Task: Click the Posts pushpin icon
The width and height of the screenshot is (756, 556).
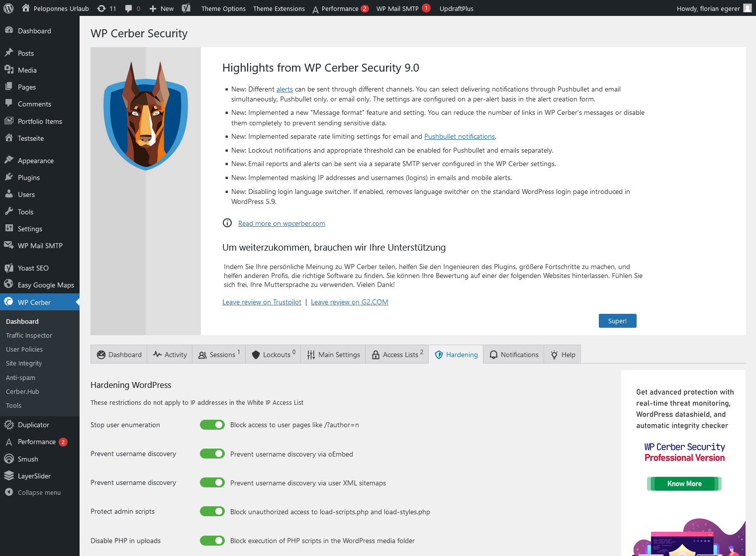Action: [9, 53]
